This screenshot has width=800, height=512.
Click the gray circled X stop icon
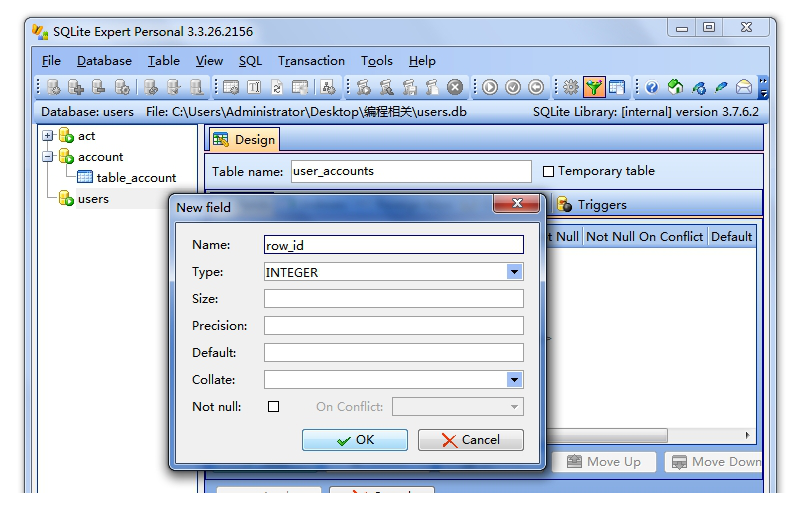[x=455, y=88]
